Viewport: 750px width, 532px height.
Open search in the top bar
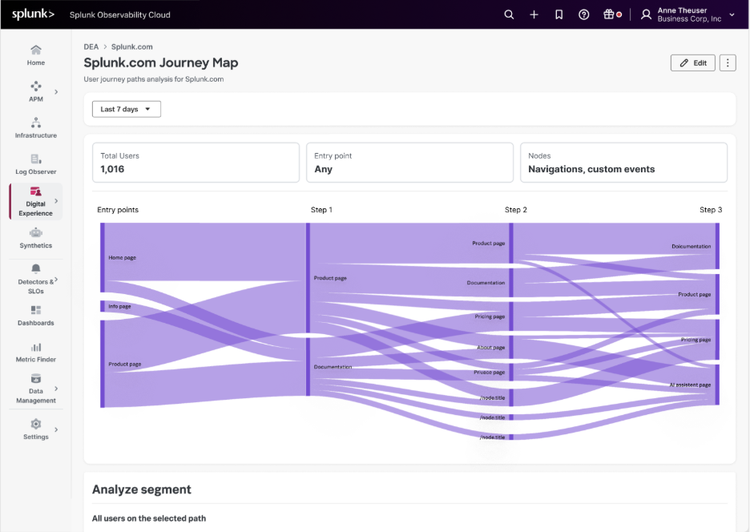pyautogui.click(x=509, y=15)
